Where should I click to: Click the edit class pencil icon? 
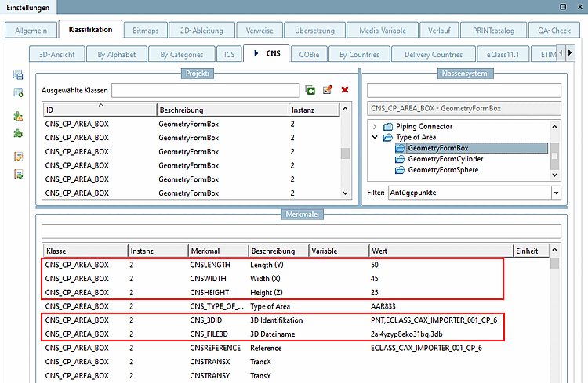pos(328,91)
